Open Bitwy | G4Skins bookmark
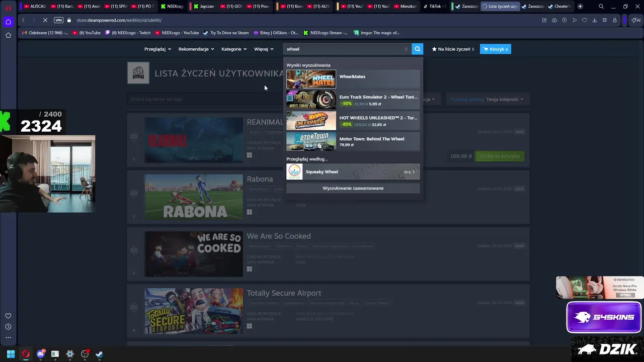644x362 pixels. [276, 33]
